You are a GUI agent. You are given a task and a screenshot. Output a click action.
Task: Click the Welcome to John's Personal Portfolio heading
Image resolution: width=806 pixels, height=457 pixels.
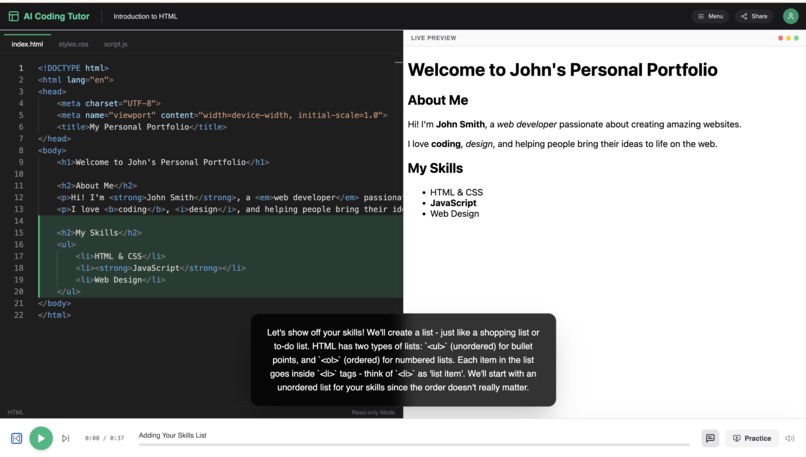[x=562, y=70]
